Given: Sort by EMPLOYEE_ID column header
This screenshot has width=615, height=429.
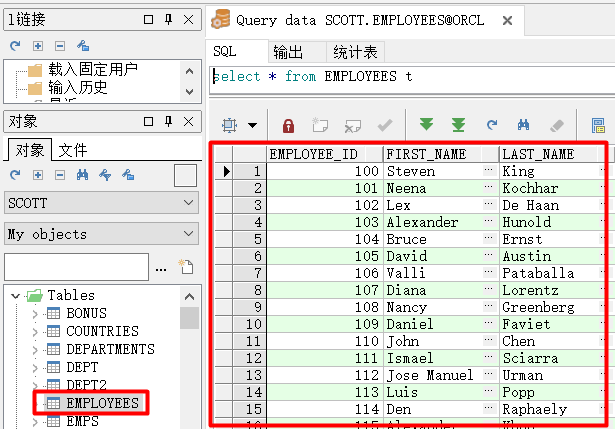Looking at the screenshot, I should pos(325,154).
